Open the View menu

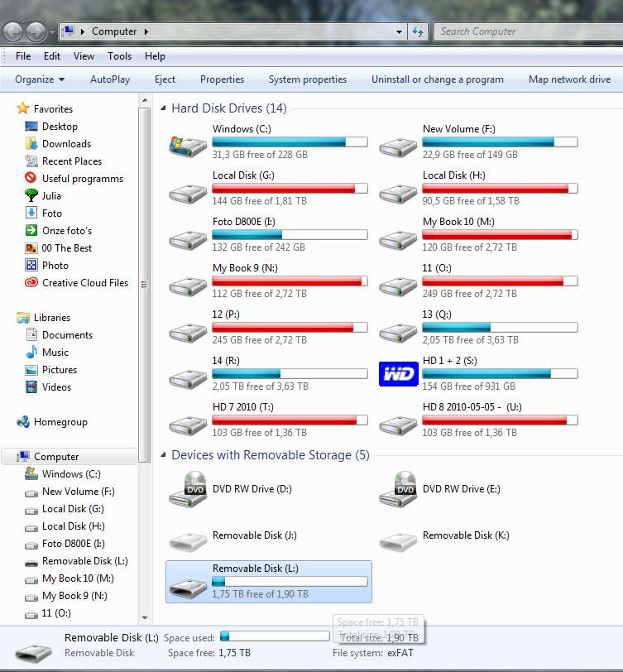coord(84,56)
